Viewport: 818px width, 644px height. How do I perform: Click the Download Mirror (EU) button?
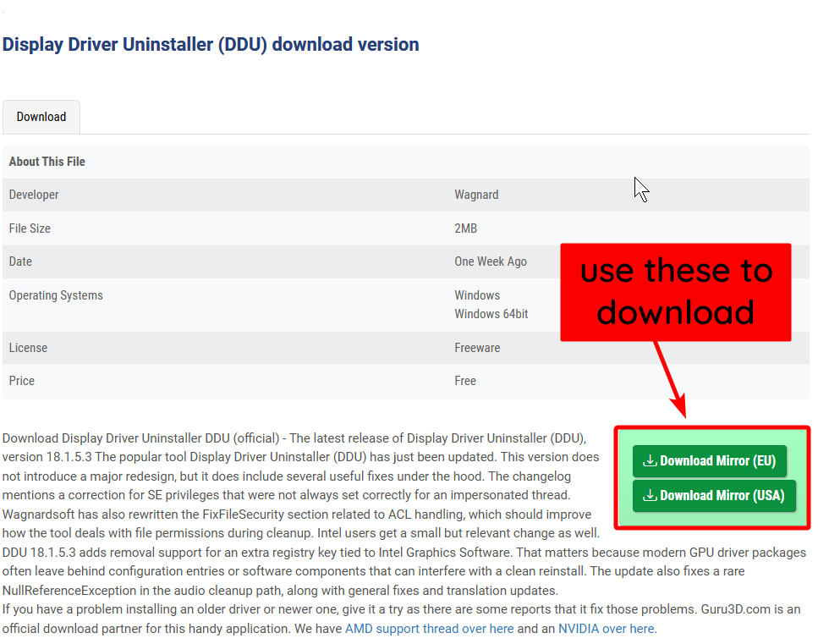710,461
